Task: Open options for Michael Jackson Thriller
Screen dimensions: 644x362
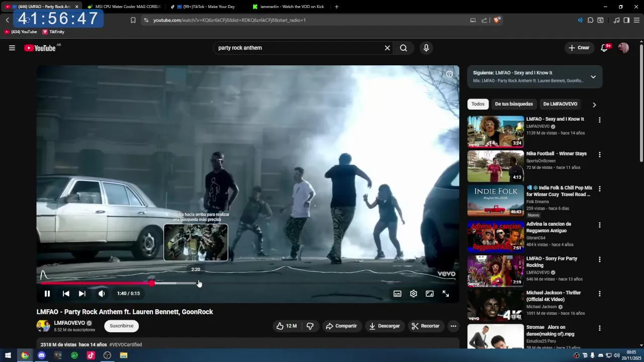Action: coord(599,294)
